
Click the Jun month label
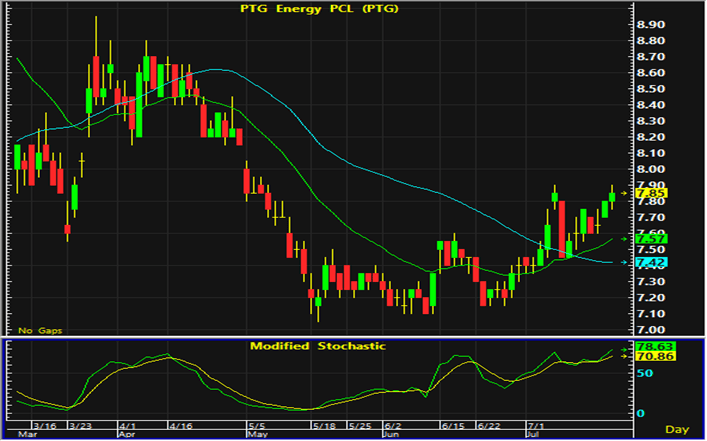pyautogui.click(x=390, y=435)
